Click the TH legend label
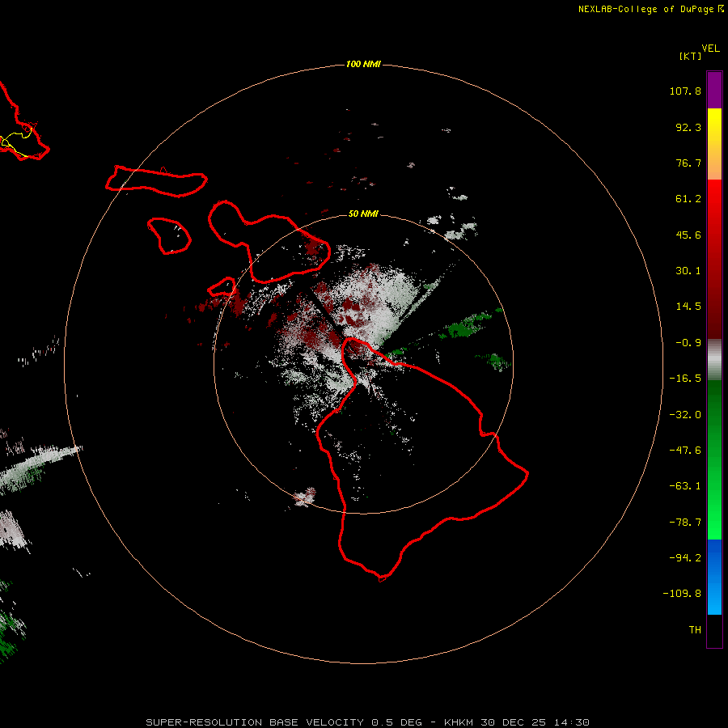Viewport: 728px width, 728px height. click(x=695, y=630)
